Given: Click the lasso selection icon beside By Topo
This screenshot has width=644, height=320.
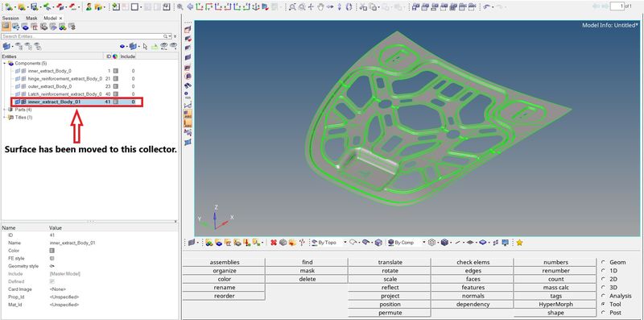Looking at the screenshot, I should click(353, 243).
